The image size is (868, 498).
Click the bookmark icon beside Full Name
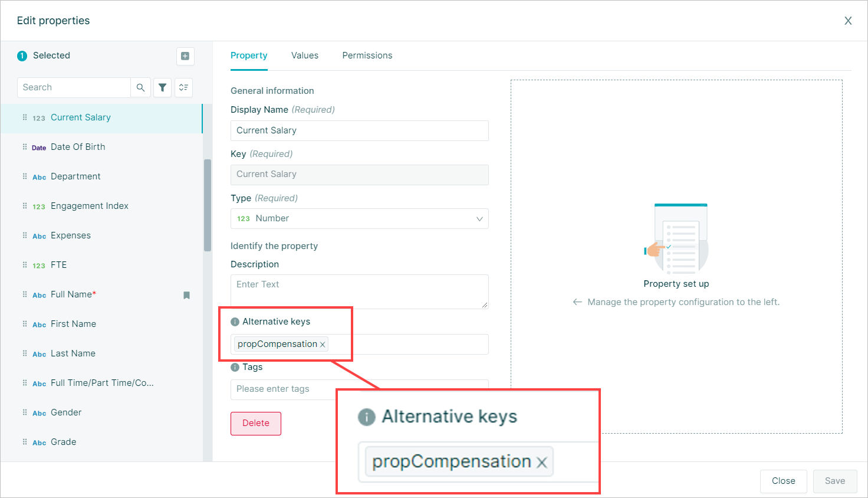(186, 295)
